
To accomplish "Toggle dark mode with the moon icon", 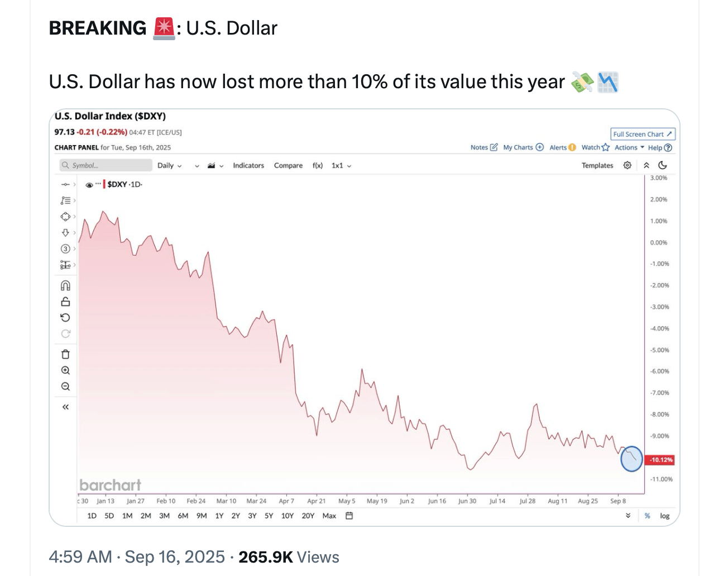I will point(662,165).
